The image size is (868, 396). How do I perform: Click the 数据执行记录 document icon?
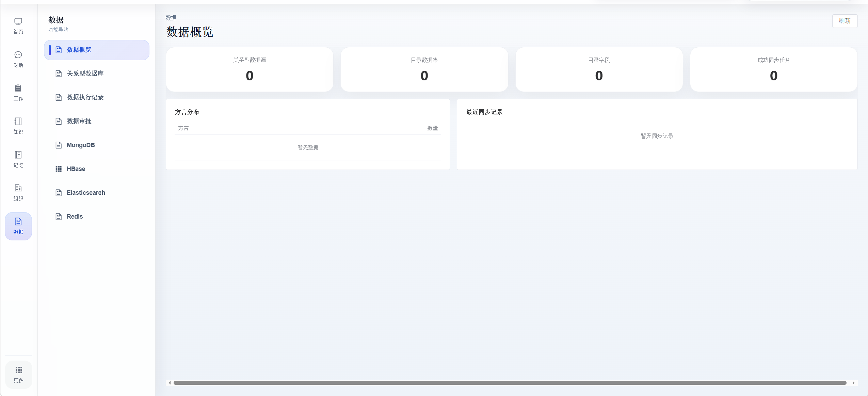click(x=59, y=97)
